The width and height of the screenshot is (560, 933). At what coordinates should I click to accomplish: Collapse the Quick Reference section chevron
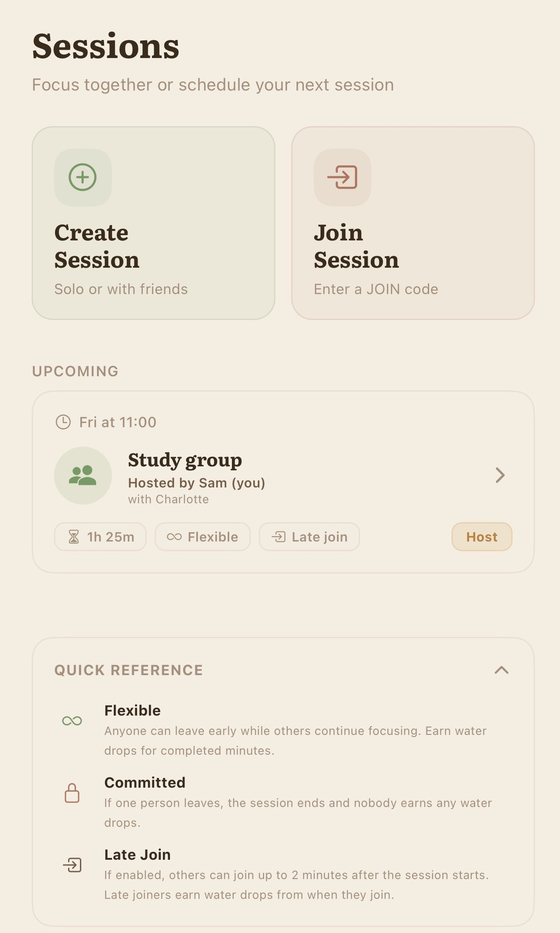pos(501,670)
